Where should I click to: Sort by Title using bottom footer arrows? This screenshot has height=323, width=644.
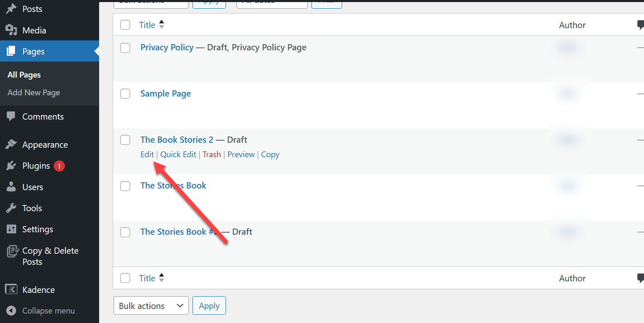click(x=162, y=278)
